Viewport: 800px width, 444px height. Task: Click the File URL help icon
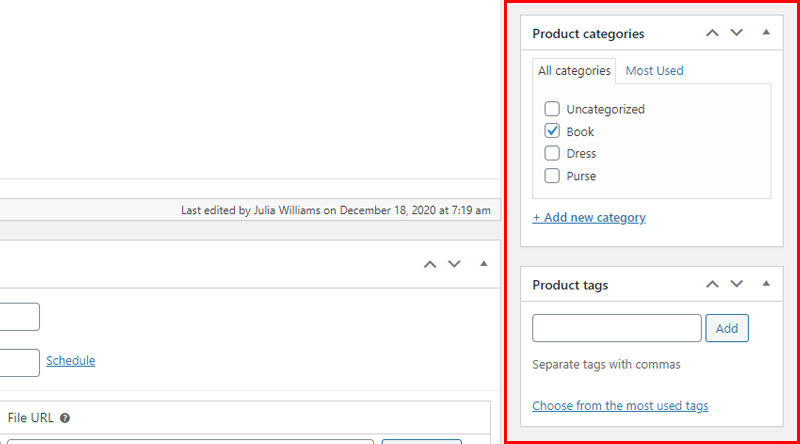[x=65, y=418]
